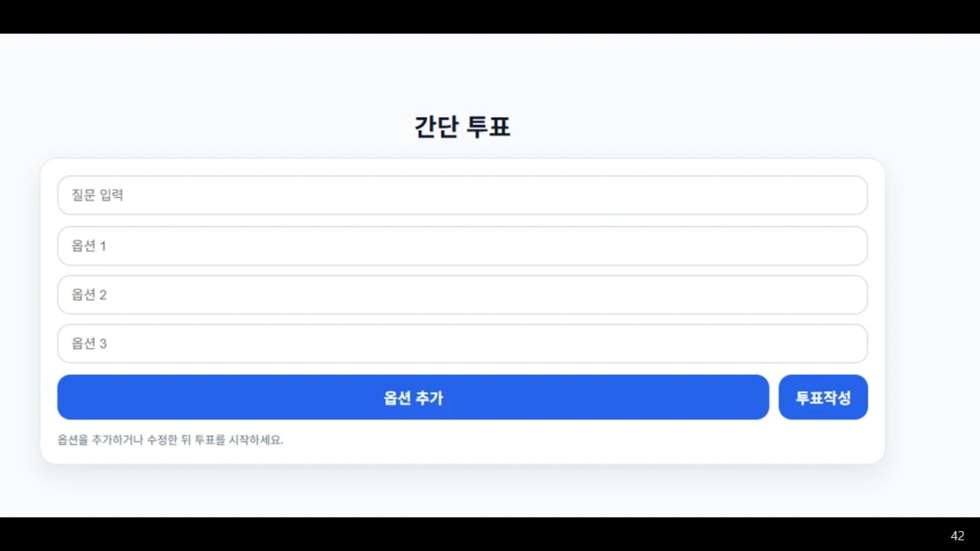Start creating the poll via 투표작성
Image resolution: width=980 pixels, height=551 pixels.
(x=823, y=397)
